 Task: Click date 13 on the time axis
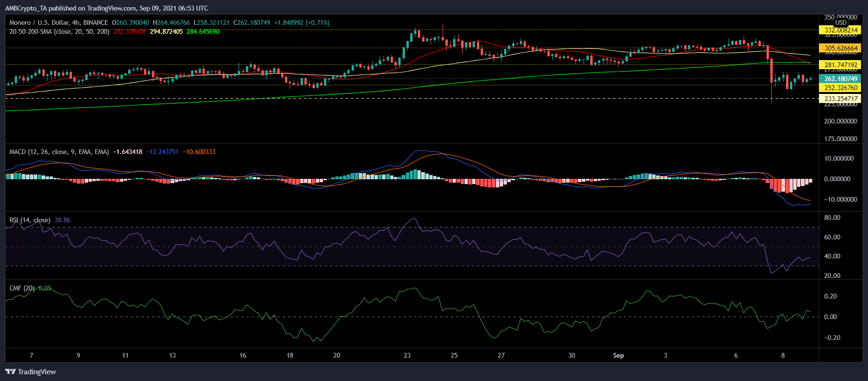tap(172, 355)
